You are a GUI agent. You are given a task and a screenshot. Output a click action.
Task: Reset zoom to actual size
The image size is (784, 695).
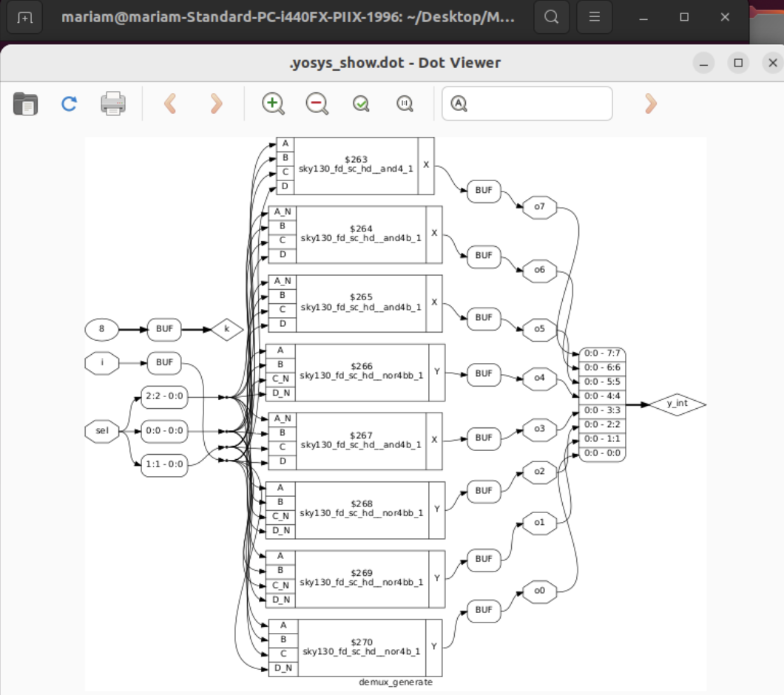(404, 104)
